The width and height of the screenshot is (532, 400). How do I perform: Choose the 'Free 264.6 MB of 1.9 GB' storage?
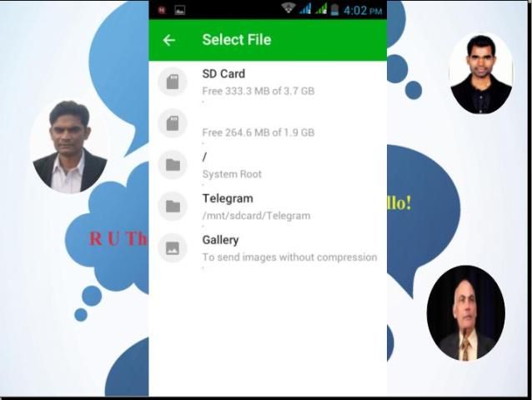pyautogui.click(x=258, y=132)
